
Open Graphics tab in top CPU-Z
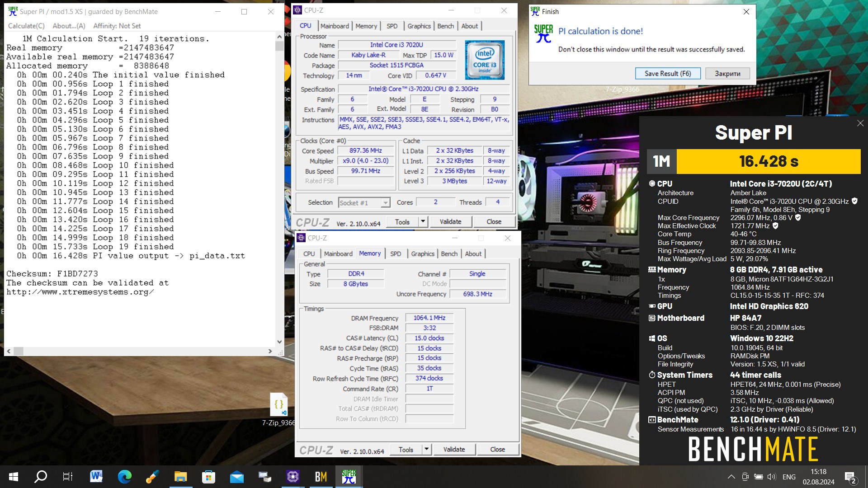[419, 26]
